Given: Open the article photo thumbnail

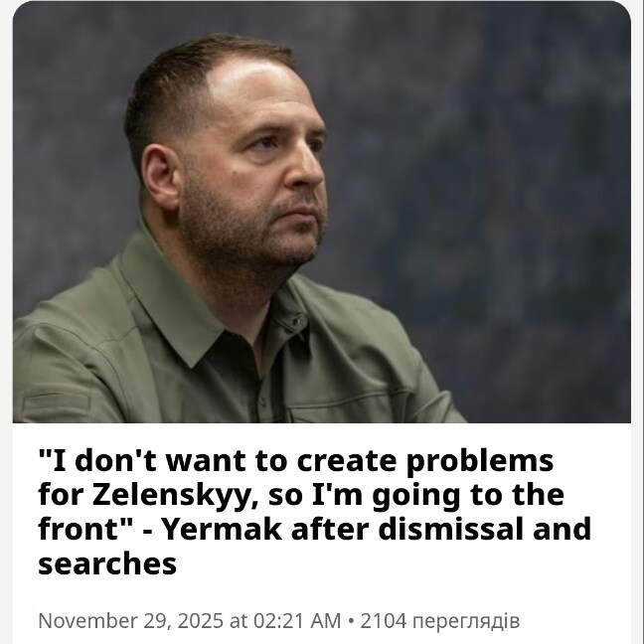Looking at the screenshot, I should [322, 212].
